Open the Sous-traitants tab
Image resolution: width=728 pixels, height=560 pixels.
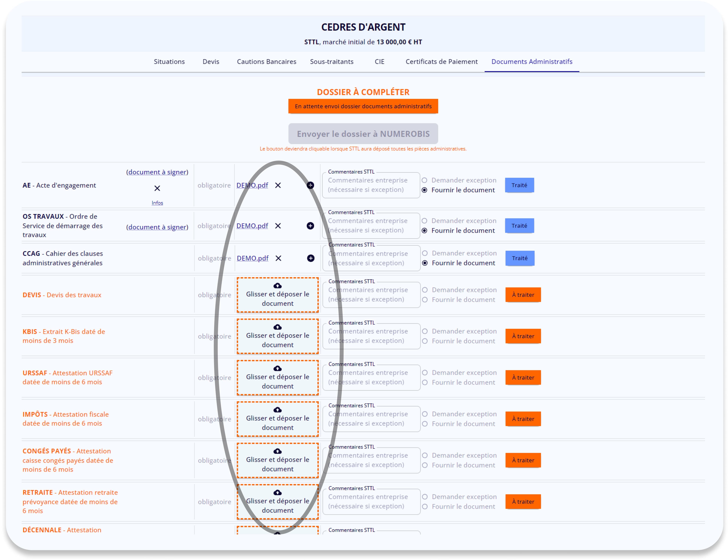click(332, 62)
